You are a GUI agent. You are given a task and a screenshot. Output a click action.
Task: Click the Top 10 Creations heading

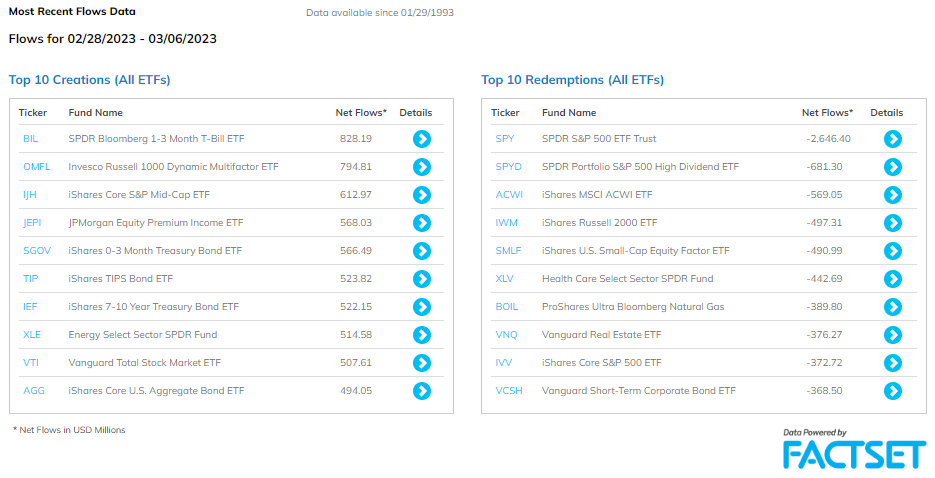[89, 80]
